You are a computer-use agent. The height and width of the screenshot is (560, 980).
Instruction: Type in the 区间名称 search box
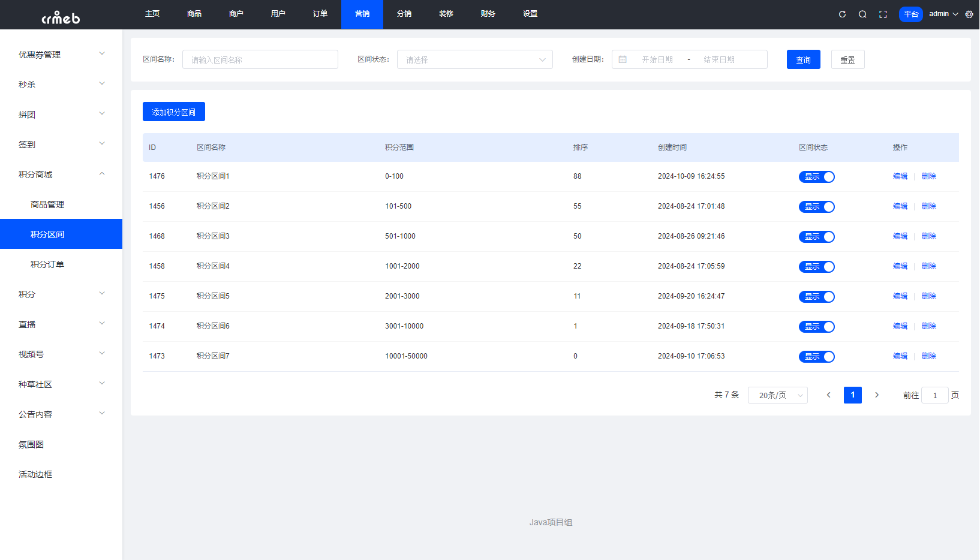pos(260,59)
